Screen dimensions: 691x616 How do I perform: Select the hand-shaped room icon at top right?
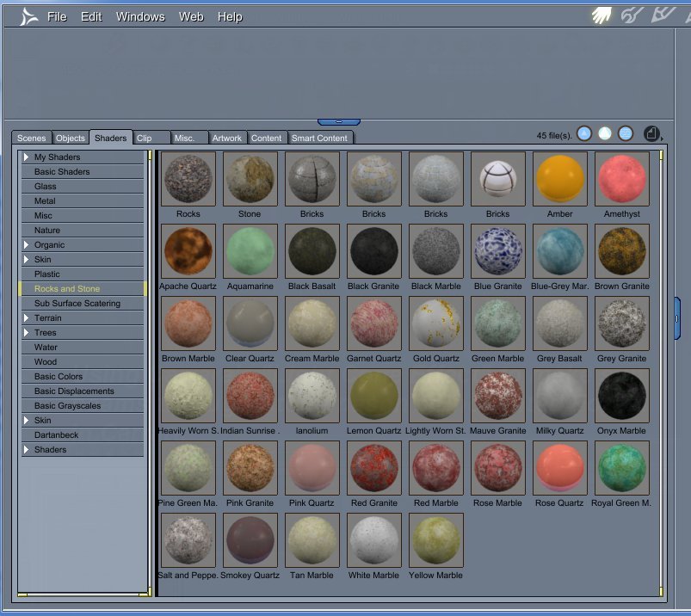click(x=602, y=15)
